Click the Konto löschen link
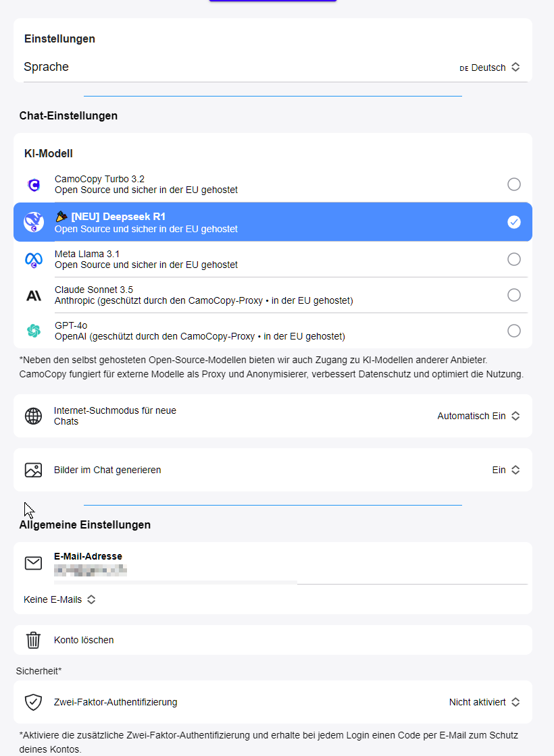Image resolution: width=554 pixels, height=756 pixels. coord(84,640)
